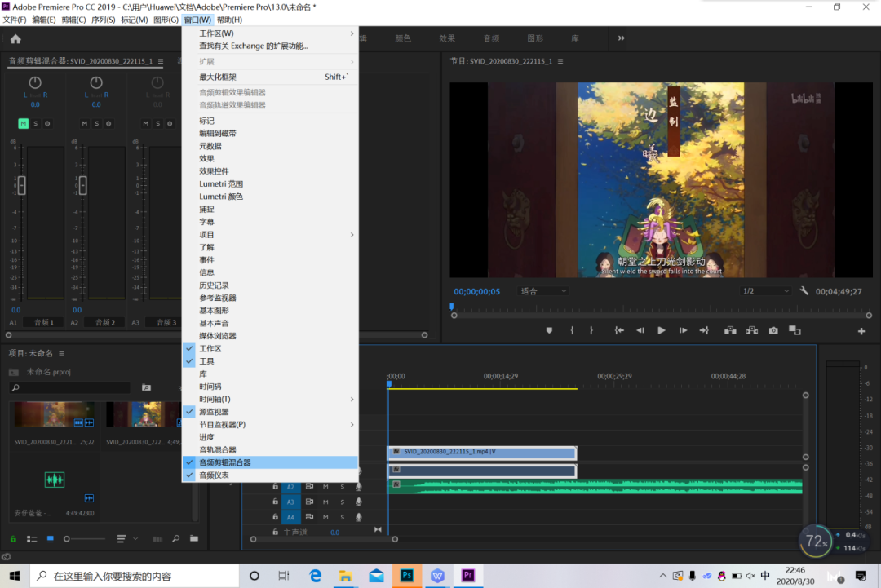Click the A1 pan knob
The width and height of the screenshot is (881, 588).
pyautogui.click(x=35, y=82)
